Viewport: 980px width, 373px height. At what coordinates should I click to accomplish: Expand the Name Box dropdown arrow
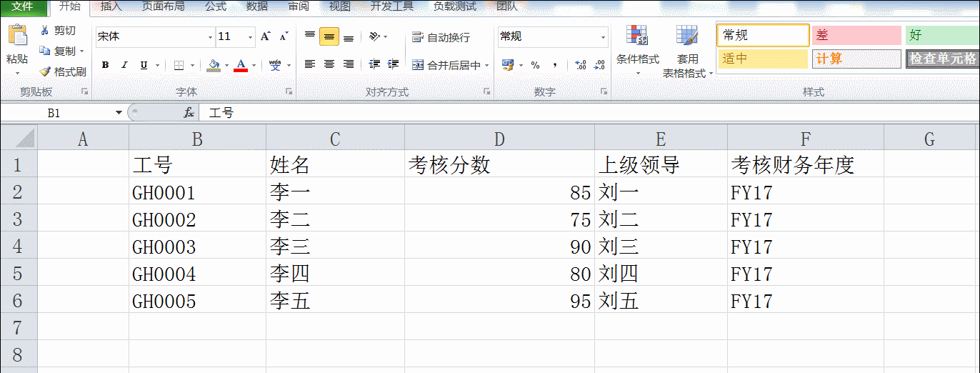click(119, 113)
